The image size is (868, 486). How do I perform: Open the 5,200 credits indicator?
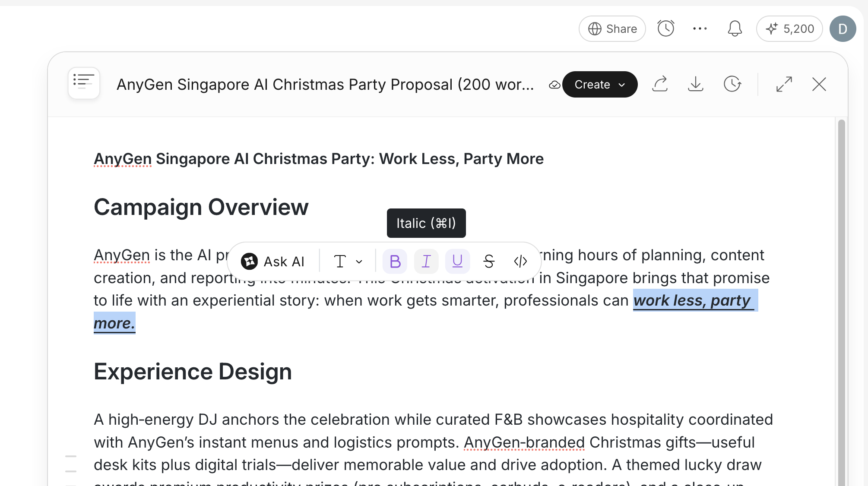[x=789, y=29]
